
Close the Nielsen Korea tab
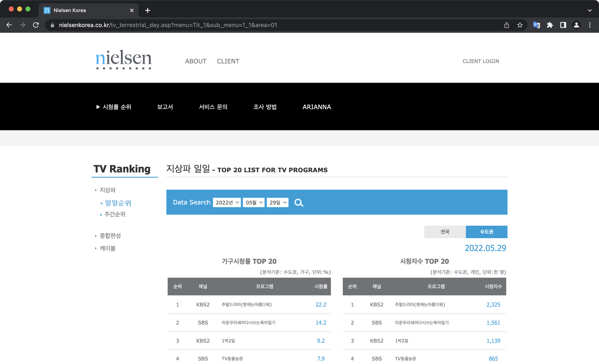pyautogui.click(x=132, y=10)
